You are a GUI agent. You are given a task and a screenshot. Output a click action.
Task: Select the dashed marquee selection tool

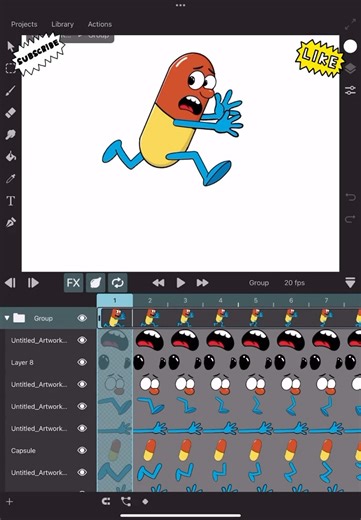point(11,68)
